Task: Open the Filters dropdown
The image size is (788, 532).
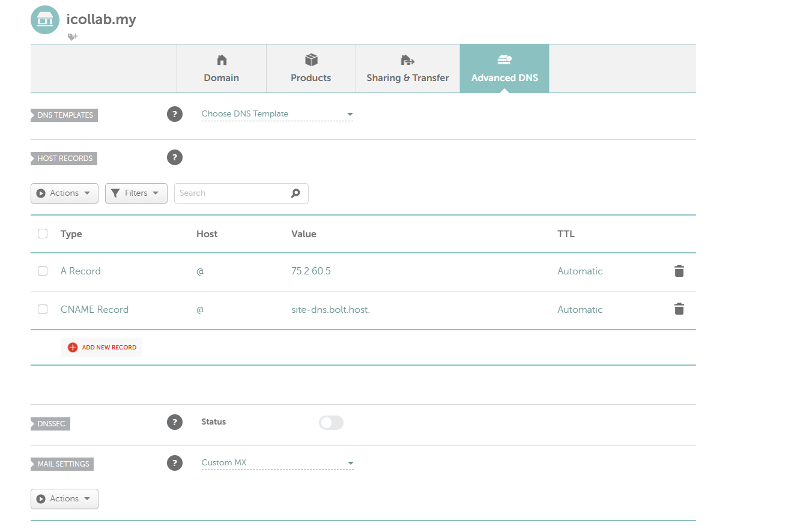Action: tap(136, 193)
